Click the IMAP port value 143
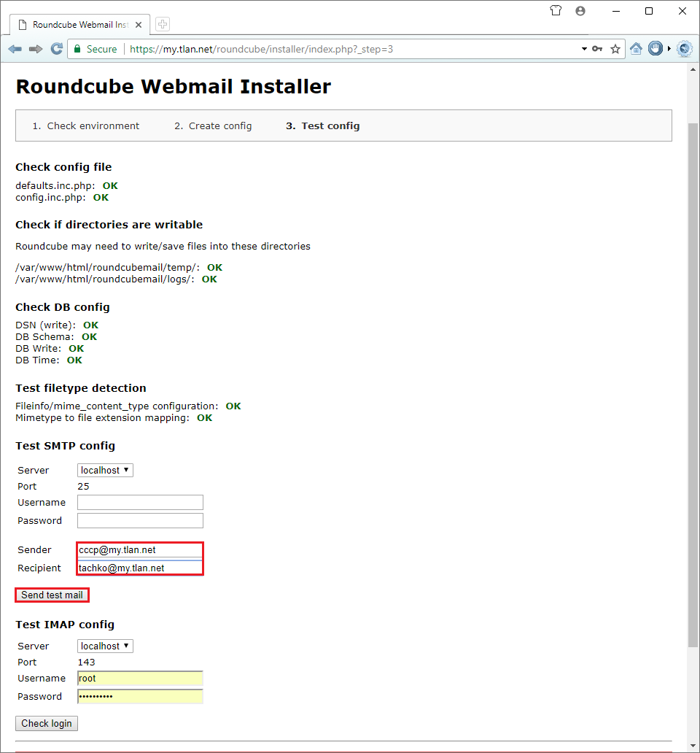Viewport: 700px width, 753px height. pyautogui.click(x=86, y=662)
